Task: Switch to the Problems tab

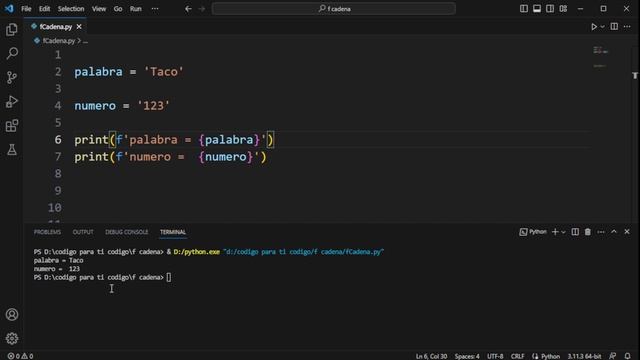Action: pos(47,232)
